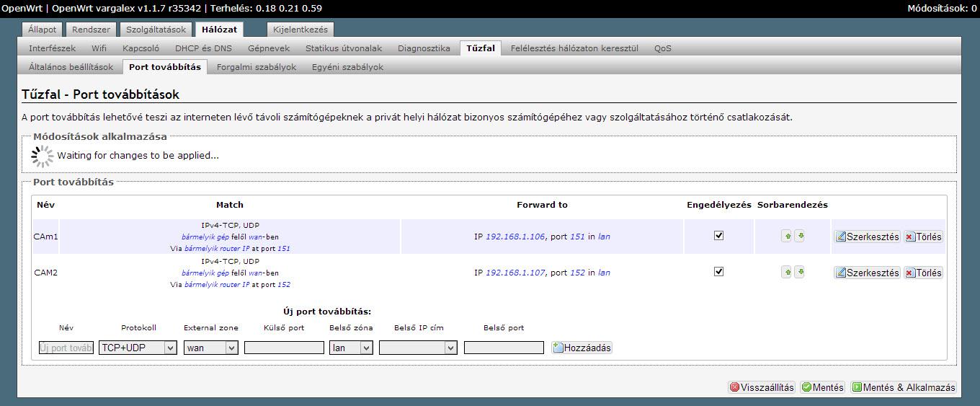The image size is (980, 406).
Task: Edit the CAm1 rule via Szerkesztés
Action: tap(867, 237)
